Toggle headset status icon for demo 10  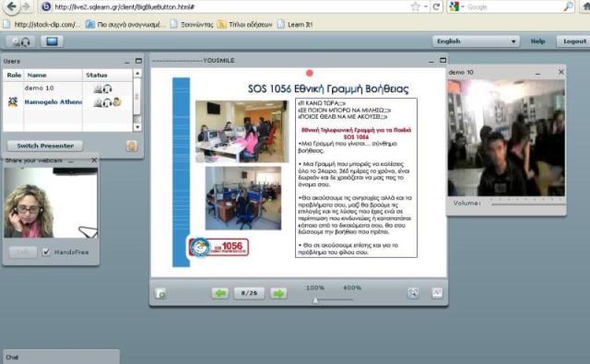pyautogui.click(x=108, y=88)
